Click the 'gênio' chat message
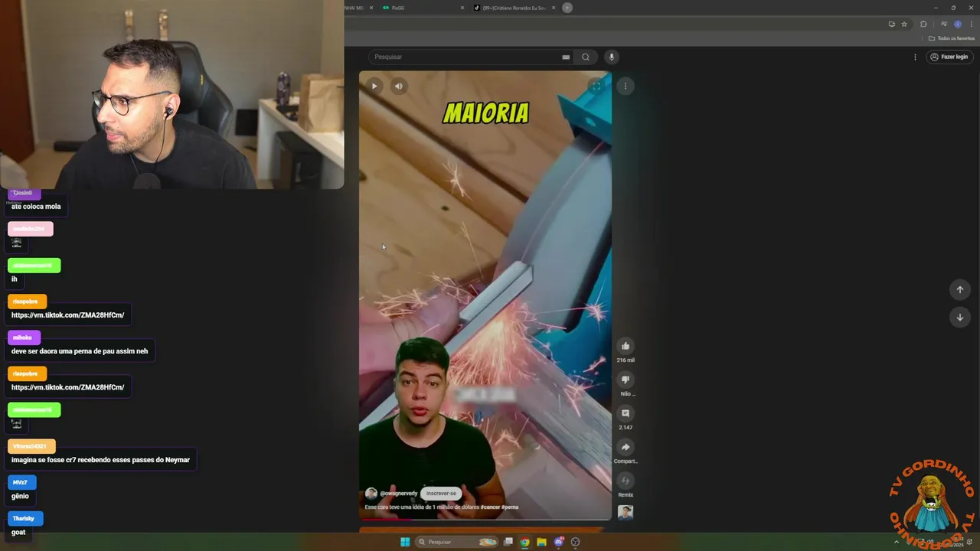The image size is (980, 551). 20,496
